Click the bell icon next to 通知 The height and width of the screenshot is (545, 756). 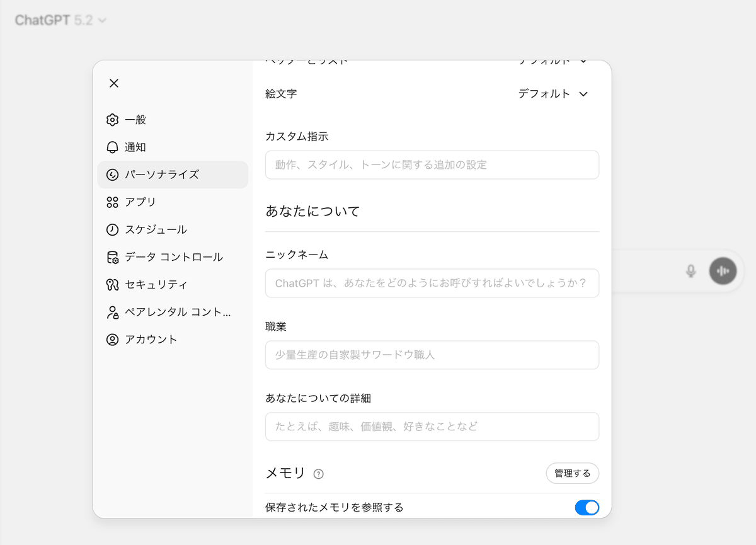[112, 147]
